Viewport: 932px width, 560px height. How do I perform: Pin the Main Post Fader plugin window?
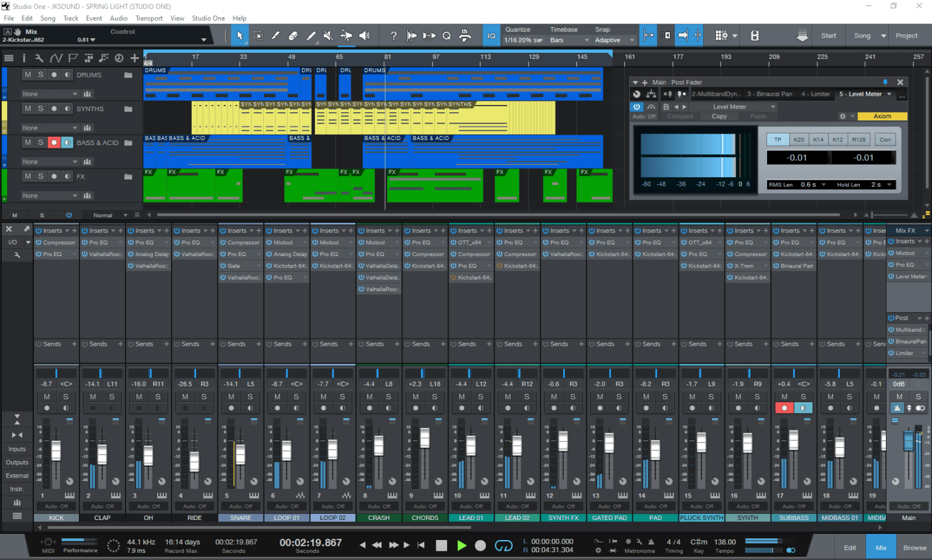tap(885, 82)
